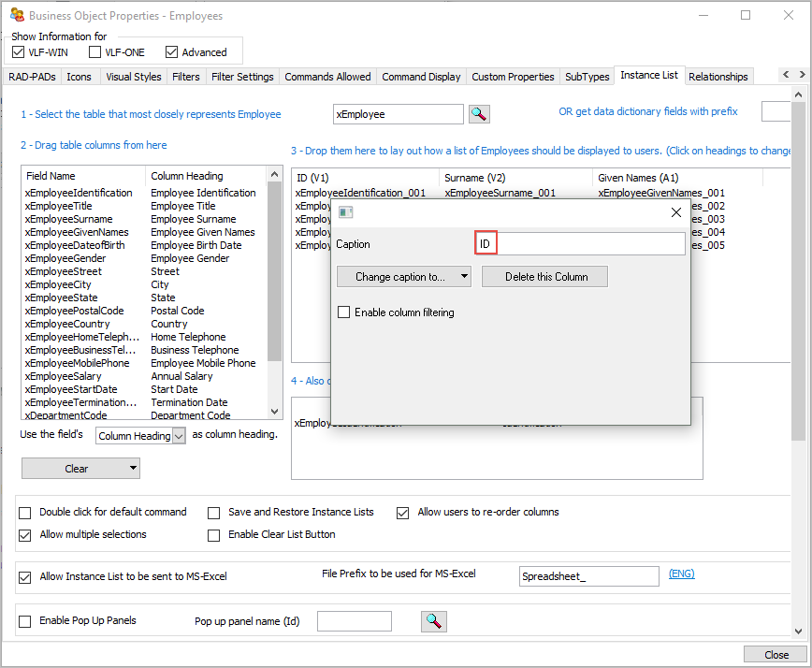
Task: Open the Change caption to dropdown
Action: coord(402,277)
